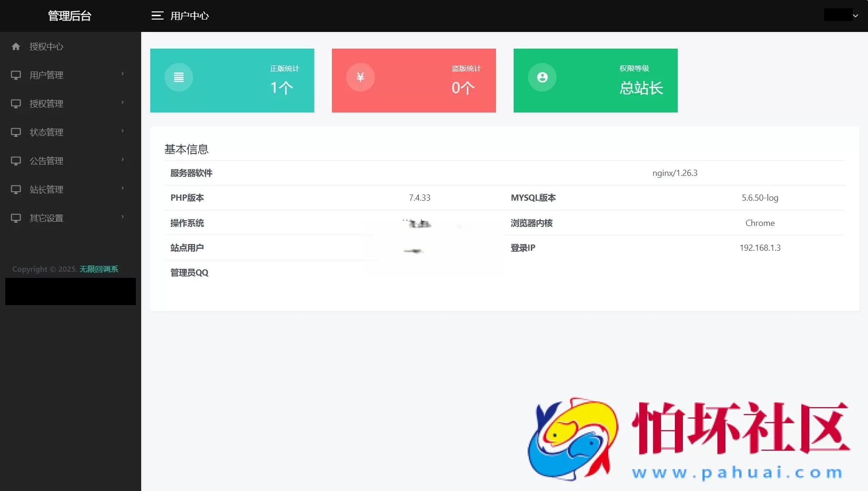The width and height of the screenshot is (868, 491).
Task: Click the green 正版统计 statistics card
Action: coord(232,80)
